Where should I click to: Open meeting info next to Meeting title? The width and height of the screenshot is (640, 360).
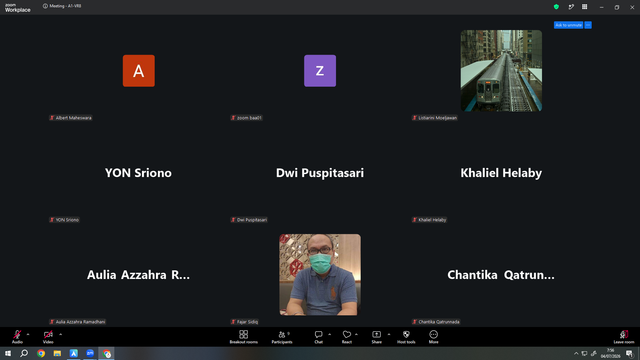point(45,6)
